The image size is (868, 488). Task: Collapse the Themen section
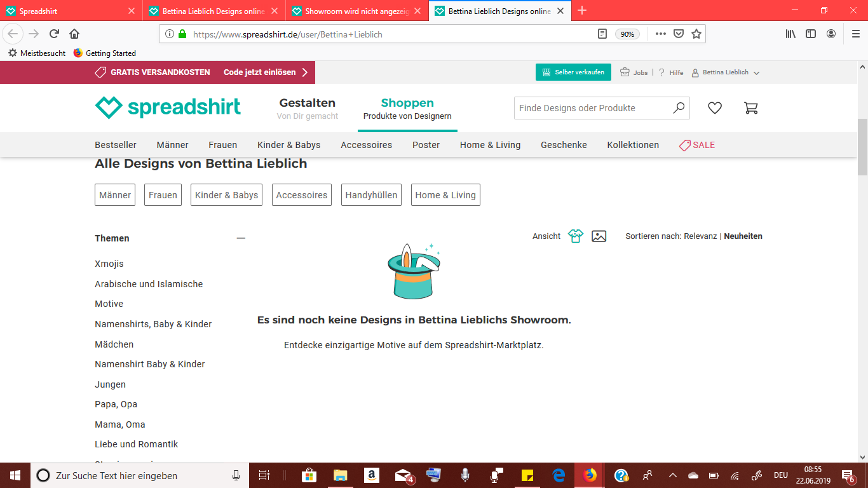(x=241, y=238)
